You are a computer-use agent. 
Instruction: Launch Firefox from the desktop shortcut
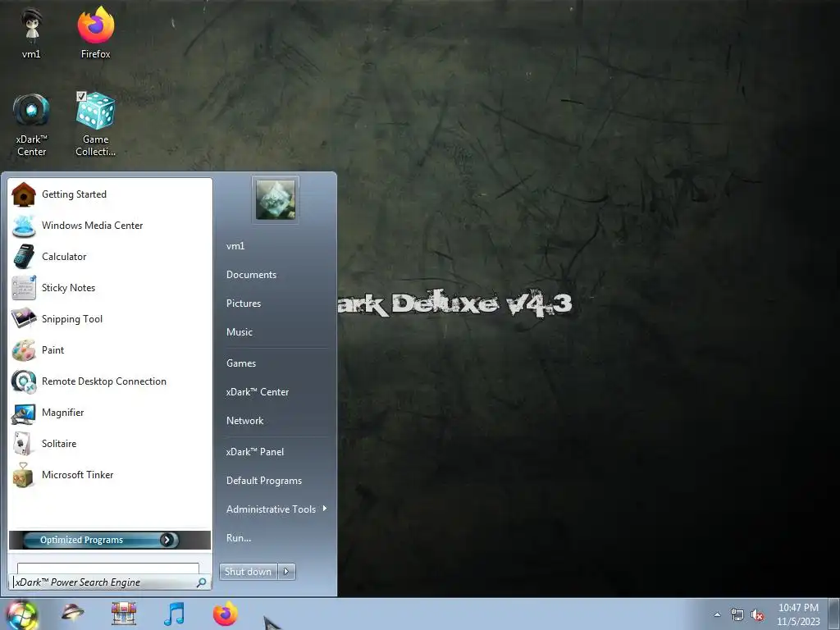click(x=96, y=32)
